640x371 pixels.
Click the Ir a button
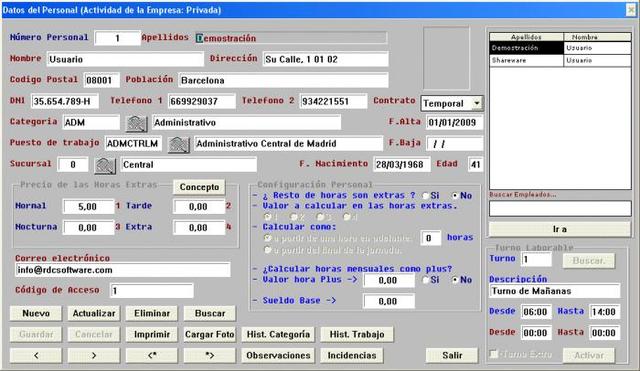[x=560, y=229]
